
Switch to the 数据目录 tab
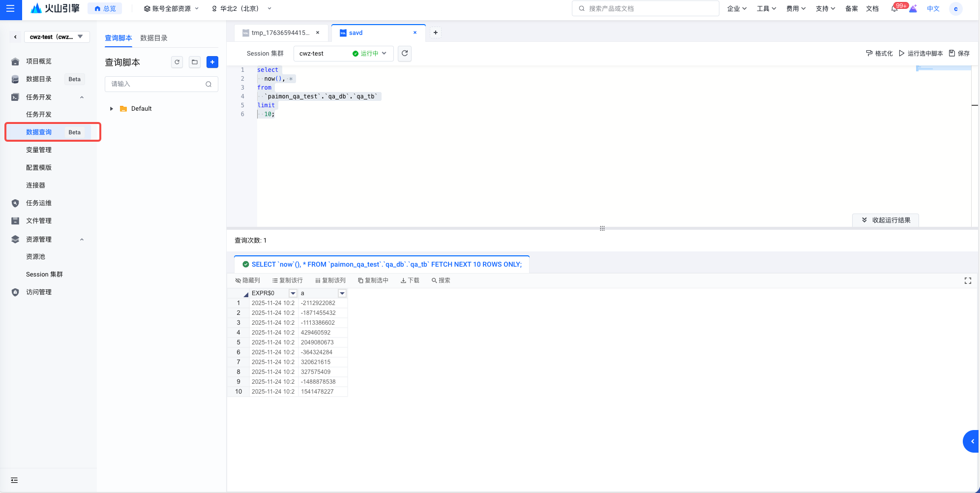pos(154,38)
